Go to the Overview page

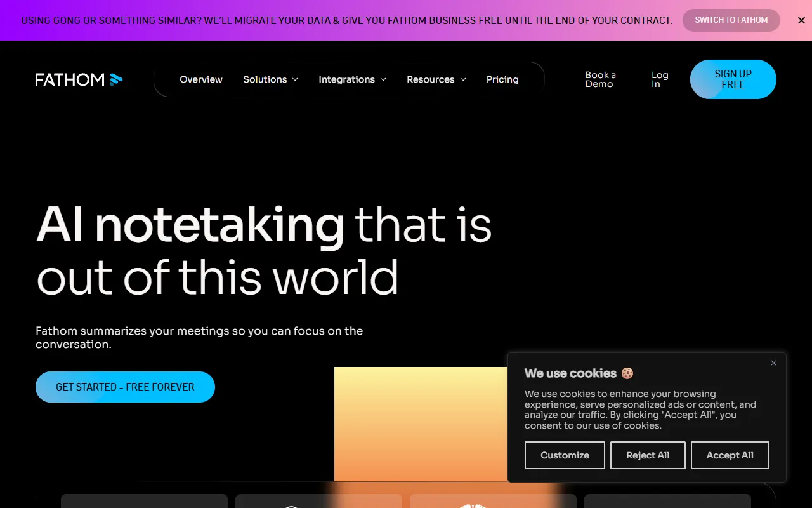click(201, 79)
